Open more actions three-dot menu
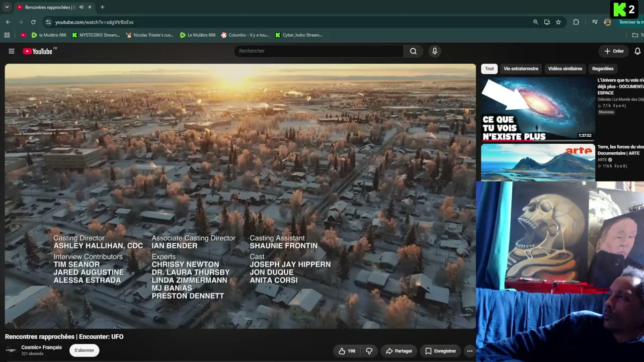644x362 pixels. (469, 351)
